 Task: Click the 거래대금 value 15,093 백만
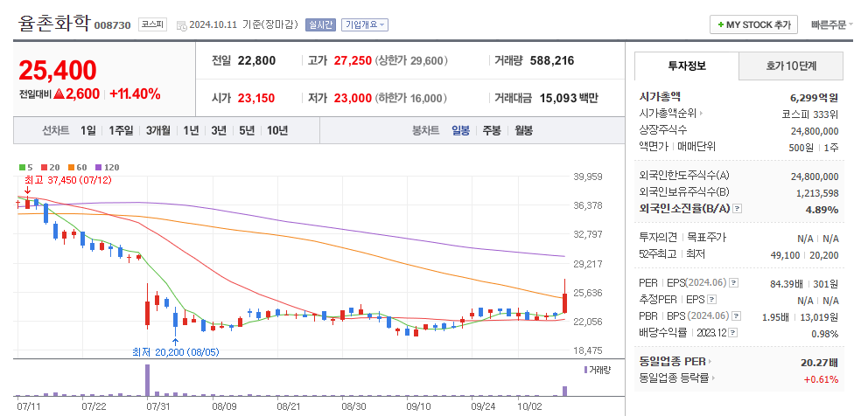click(x=569, y=99)
